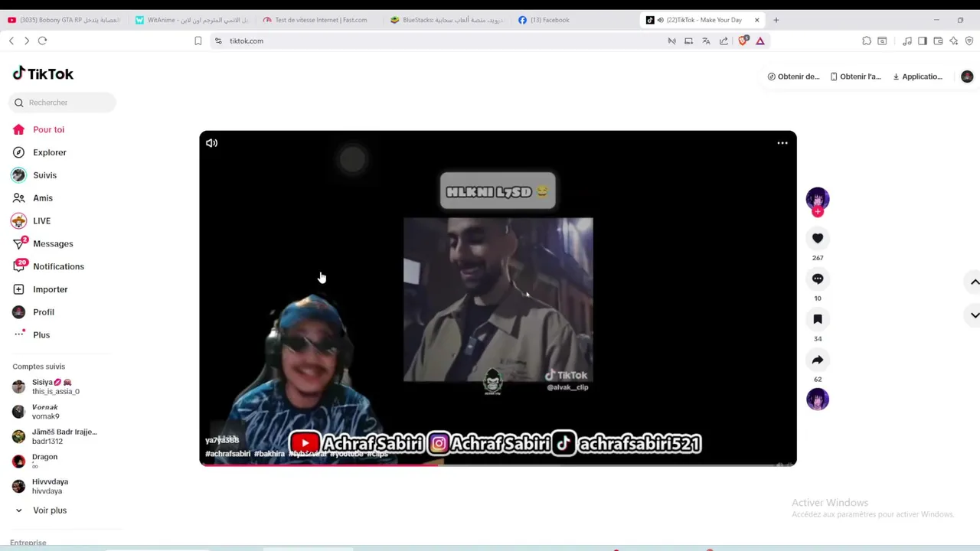
Task: Reload the page
Action: [42, 41]
